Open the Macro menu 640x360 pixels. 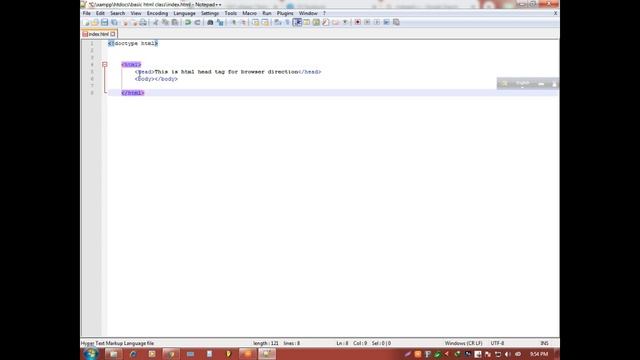249,13
